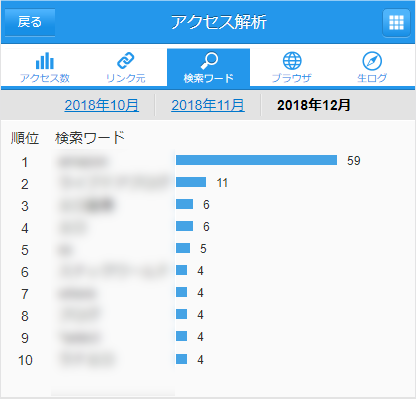Click the rank 2 bar with 11

coord(191,182)
